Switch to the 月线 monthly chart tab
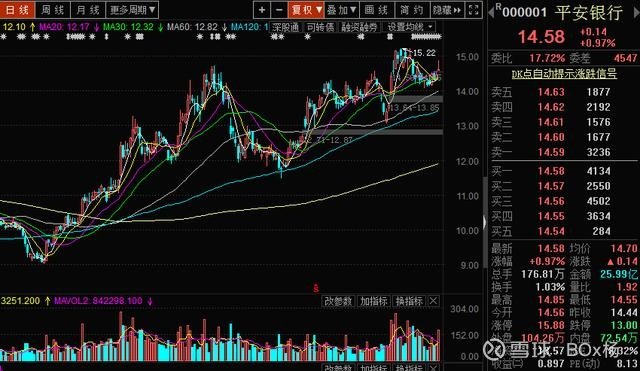Image resolution: width=640 pixels, height=371 pixels. tap(88, 9)
